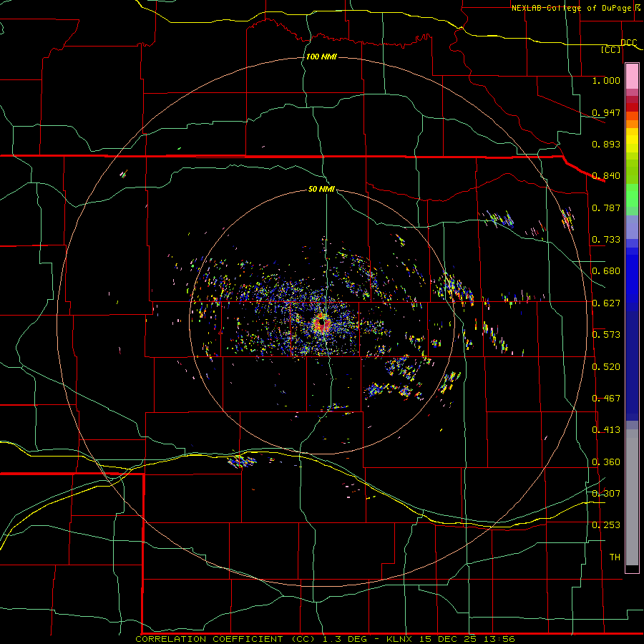Click the pink top segment of color bar
Image resolution: width=644 pixels, height=644 pixels.
[x=632, y=77]
